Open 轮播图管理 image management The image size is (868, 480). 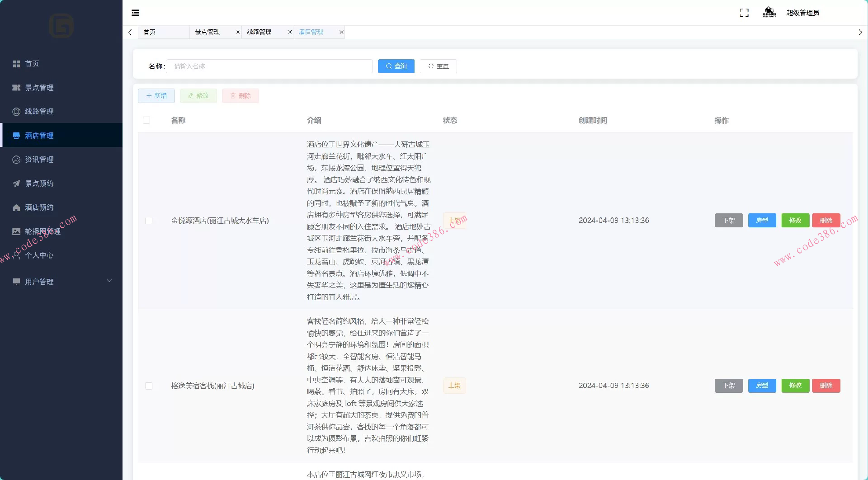coord(40,231)
